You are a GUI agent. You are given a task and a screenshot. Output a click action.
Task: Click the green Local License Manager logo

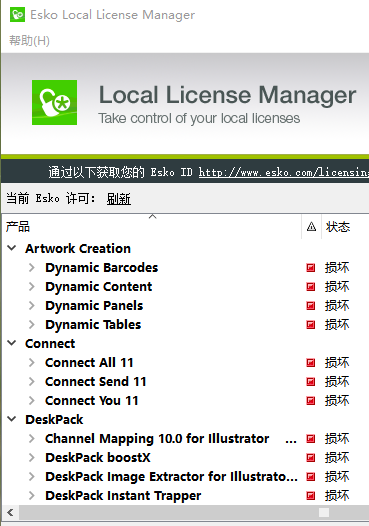54,102
